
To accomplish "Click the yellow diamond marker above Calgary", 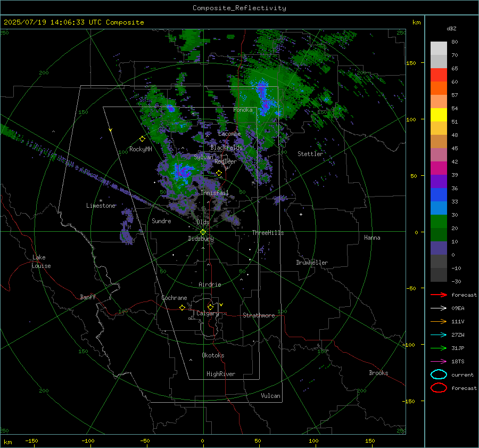I will pos(210,307).
